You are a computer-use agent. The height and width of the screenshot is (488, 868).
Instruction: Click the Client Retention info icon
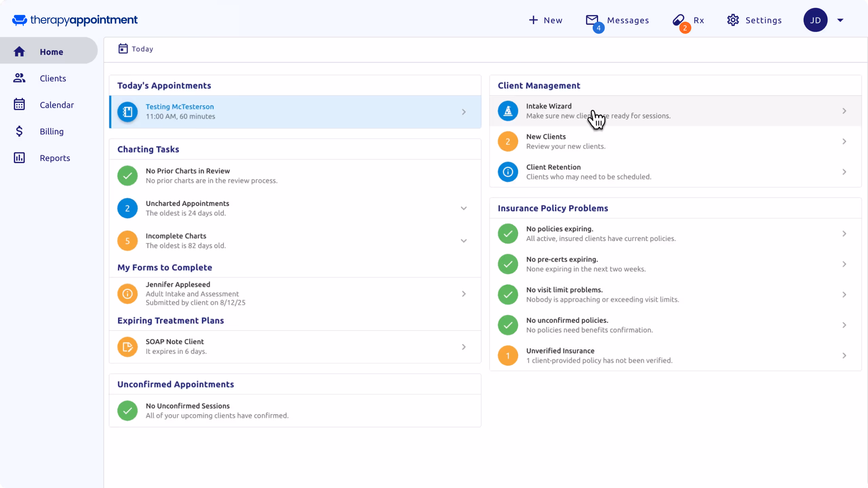508,172
